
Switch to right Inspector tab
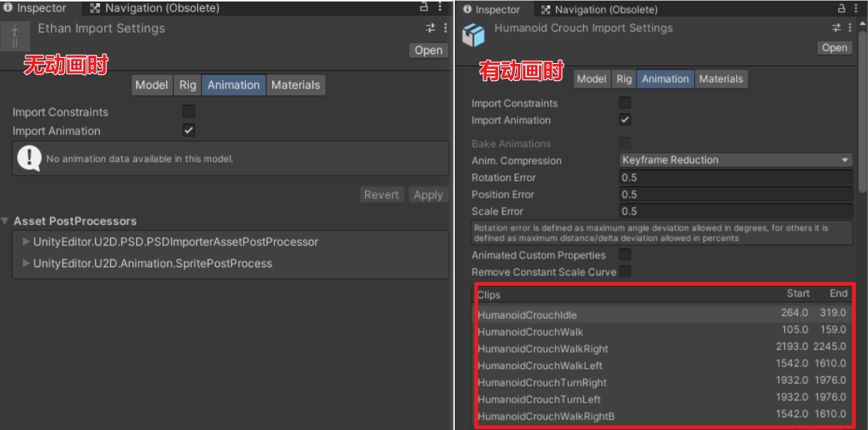[492, 10]
